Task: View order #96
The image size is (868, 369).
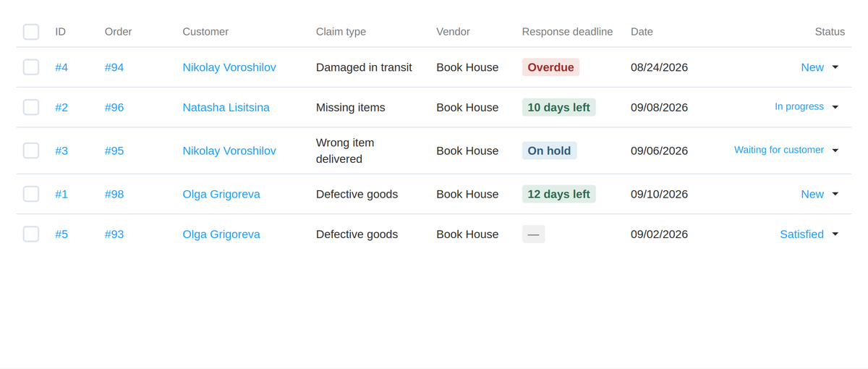Action: click(x=114, y=107)
